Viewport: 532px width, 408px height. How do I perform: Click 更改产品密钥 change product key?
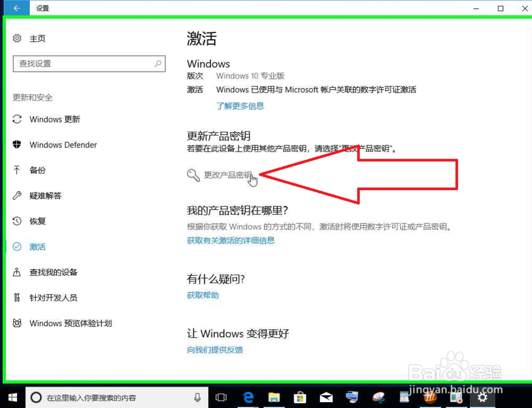(228, 175)
